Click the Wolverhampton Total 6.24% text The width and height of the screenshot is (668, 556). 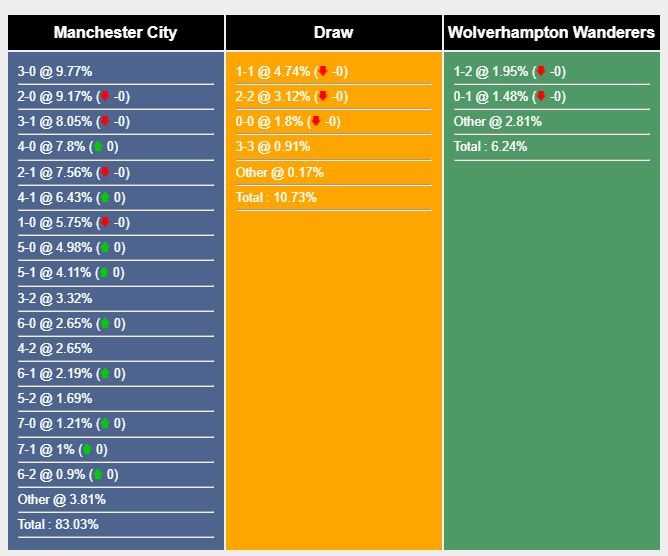pyautogui.click(x=490, y=147)
